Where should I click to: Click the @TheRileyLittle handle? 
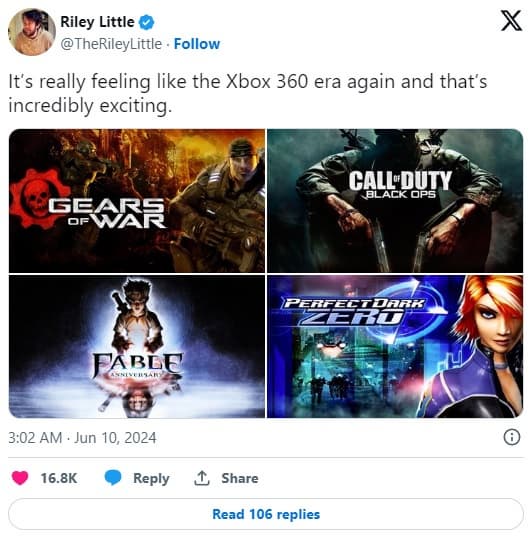click(111, 44)
